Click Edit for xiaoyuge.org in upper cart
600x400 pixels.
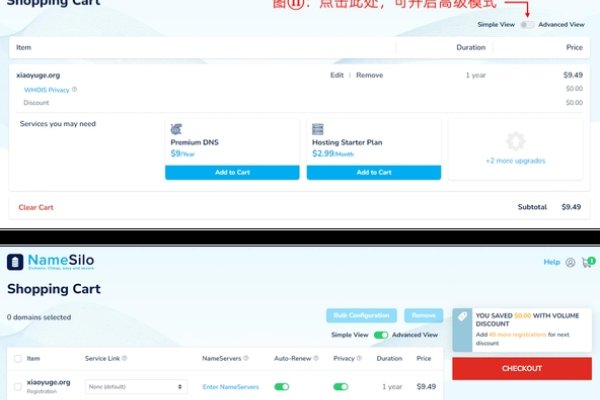pyautogui.click(x=337, y=75)
